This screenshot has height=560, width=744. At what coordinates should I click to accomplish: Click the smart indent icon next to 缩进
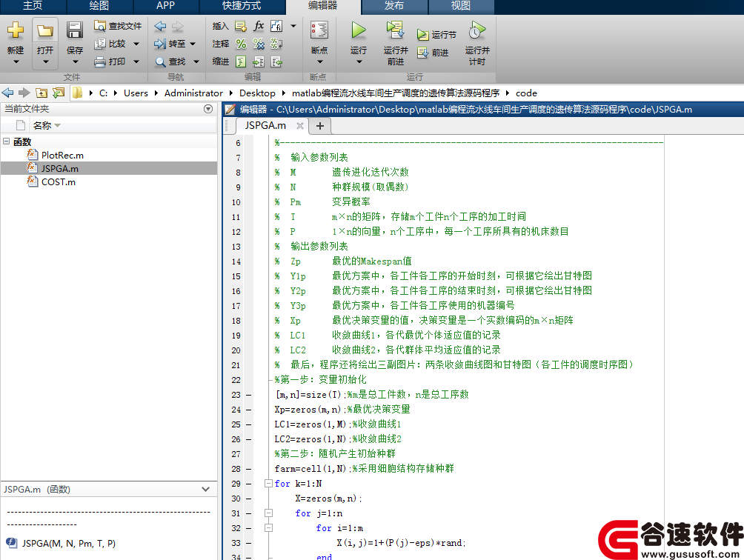(x=241, y=61)
